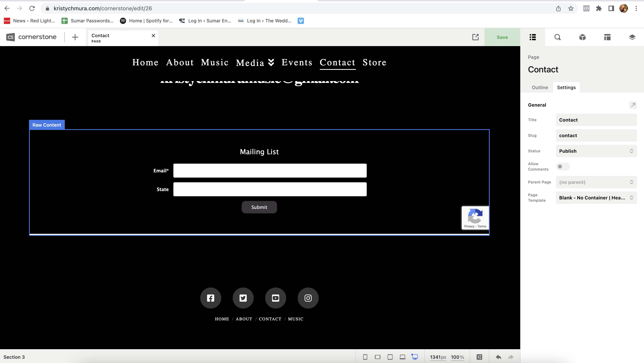Open the code editor icon
This screenshot has height=363, width=644.
(479, 357)
